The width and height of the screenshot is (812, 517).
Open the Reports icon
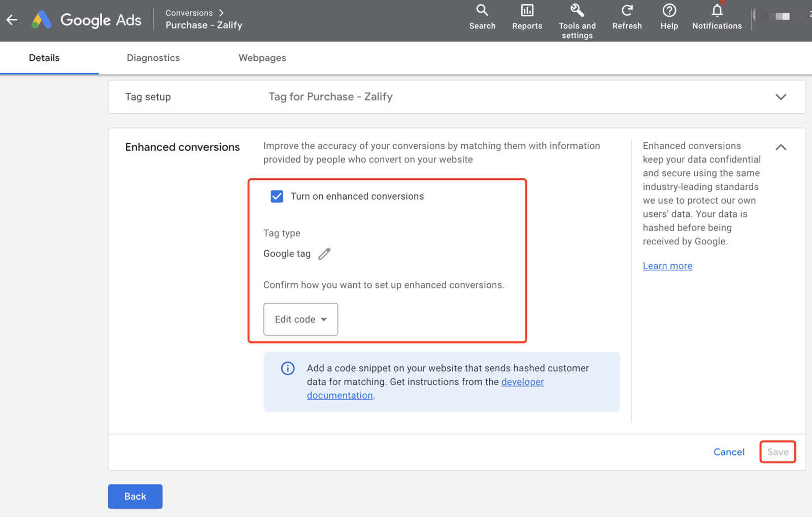527,17
